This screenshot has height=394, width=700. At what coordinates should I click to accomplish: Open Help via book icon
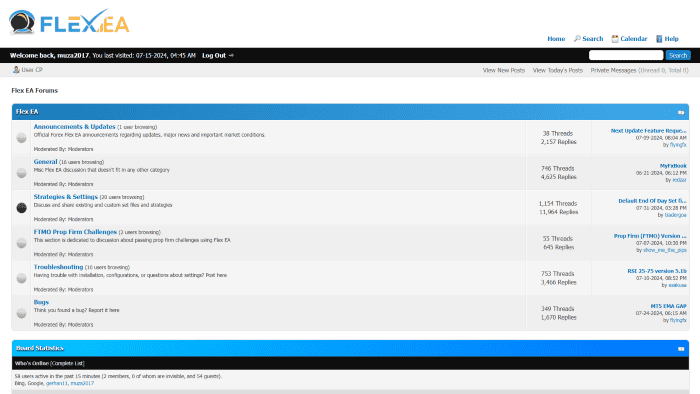coord(659,39)
